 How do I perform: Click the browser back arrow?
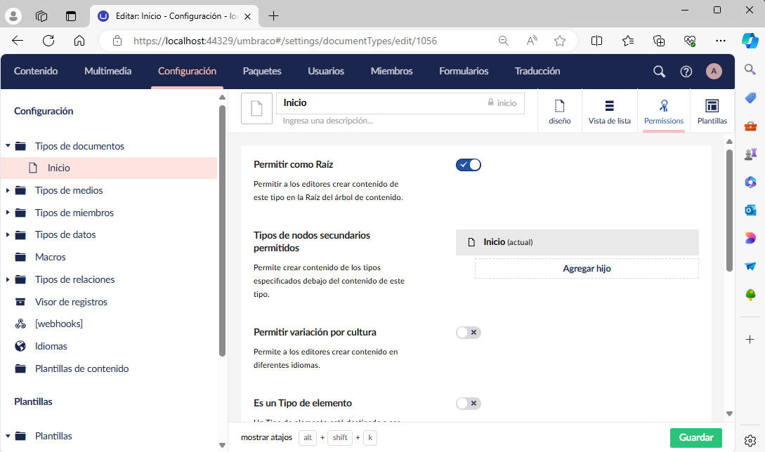tap(18, 41)
